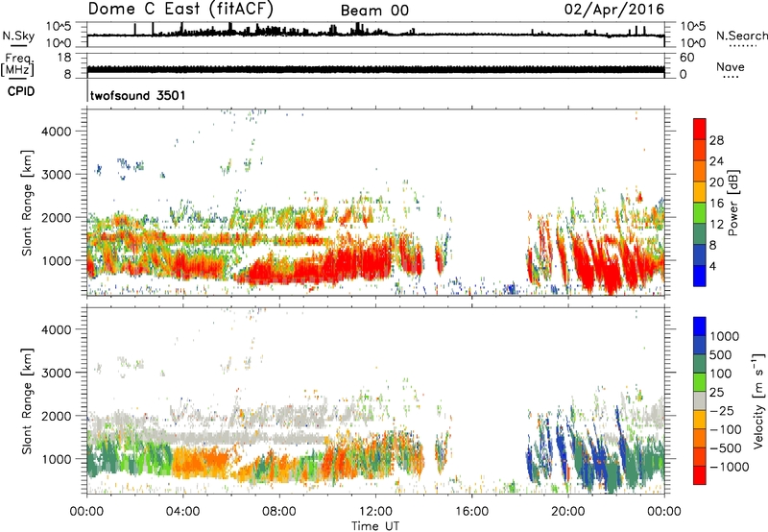Click the 'CPID' label
768x532 pixels.
click(x=21, y=91)
